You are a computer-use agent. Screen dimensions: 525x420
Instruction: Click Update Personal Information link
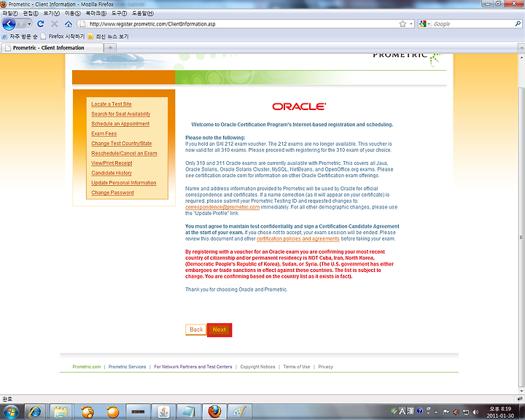124,182
